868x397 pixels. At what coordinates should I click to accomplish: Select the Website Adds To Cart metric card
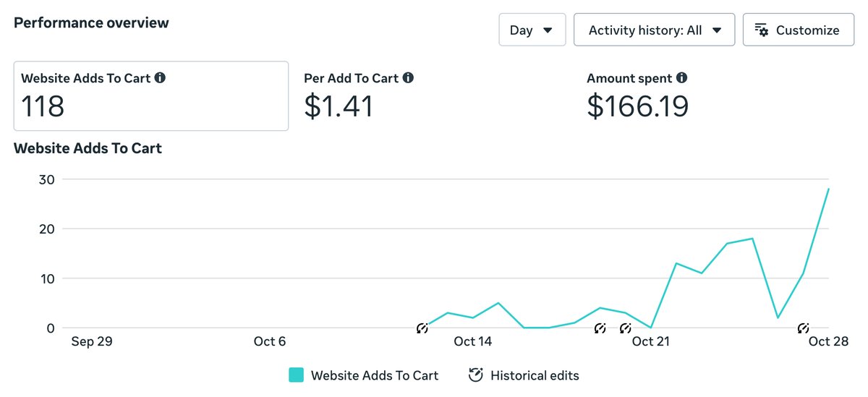151,96
